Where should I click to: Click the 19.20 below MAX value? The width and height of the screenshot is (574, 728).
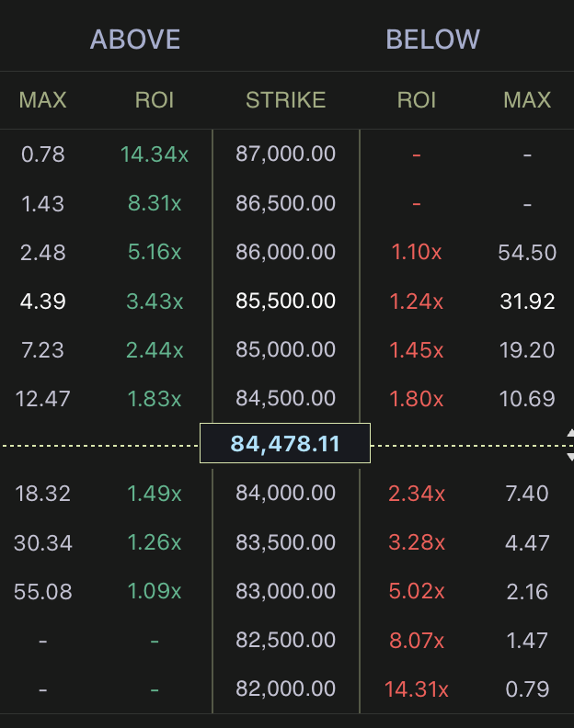pos(527,350)
